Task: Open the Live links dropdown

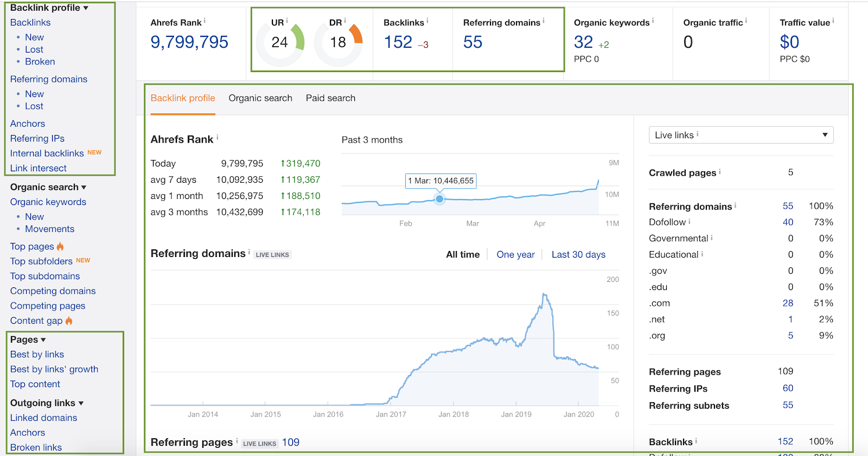Action: pos(741,135)
